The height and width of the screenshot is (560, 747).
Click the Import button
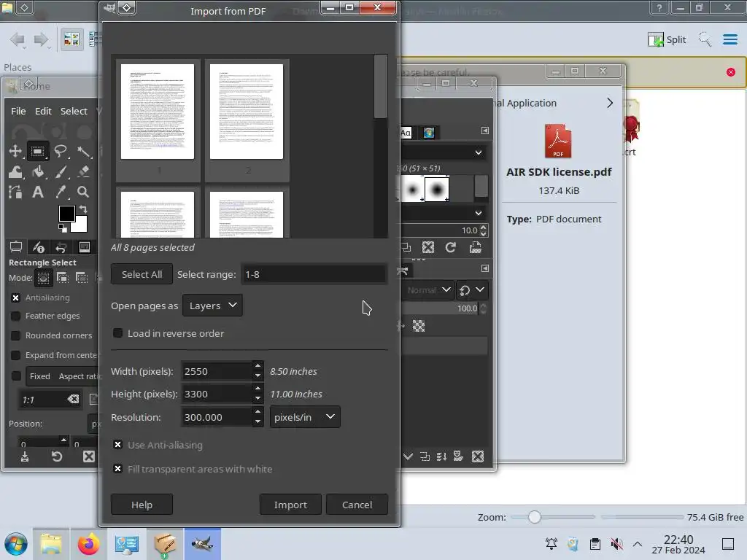[290, 505]
